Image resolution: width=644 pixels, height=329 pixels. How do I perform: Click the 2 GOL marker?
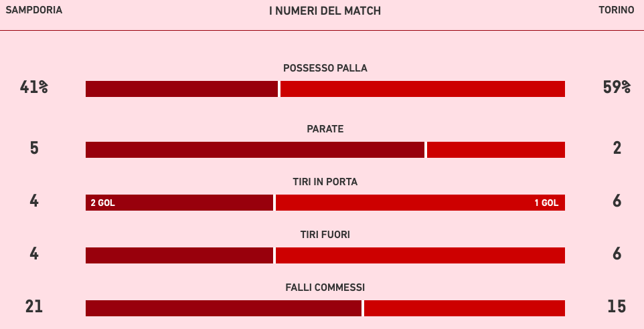click(x=103, y=203)
